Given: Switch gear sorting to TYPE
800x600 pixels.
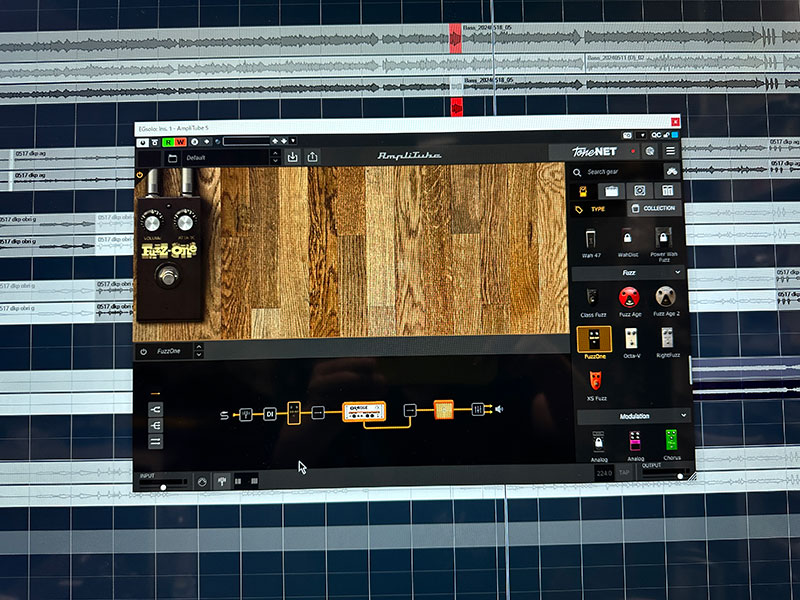Looking at the screenshot, I should pos(597,209).
